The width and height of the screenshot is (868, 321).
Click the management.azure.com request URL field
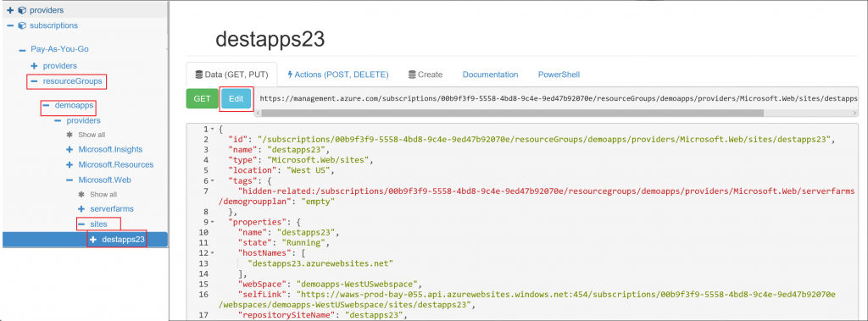click(x=556, y=98)
